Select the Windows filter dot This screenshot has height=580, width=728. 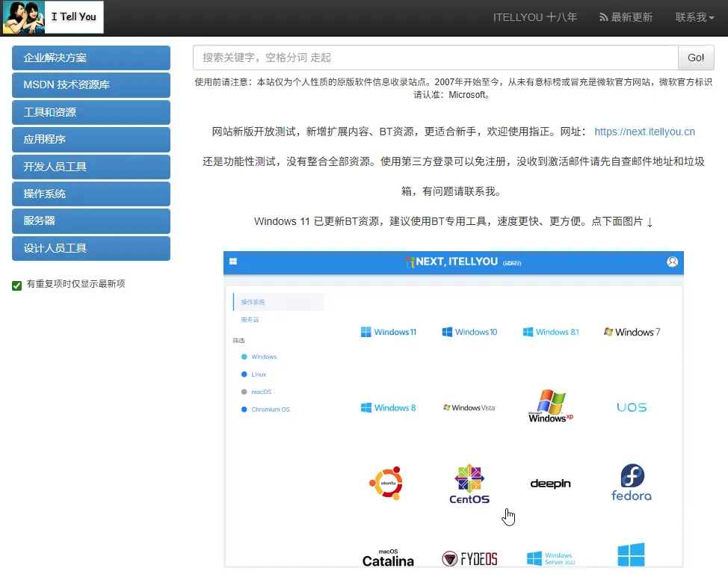point(244,357)
